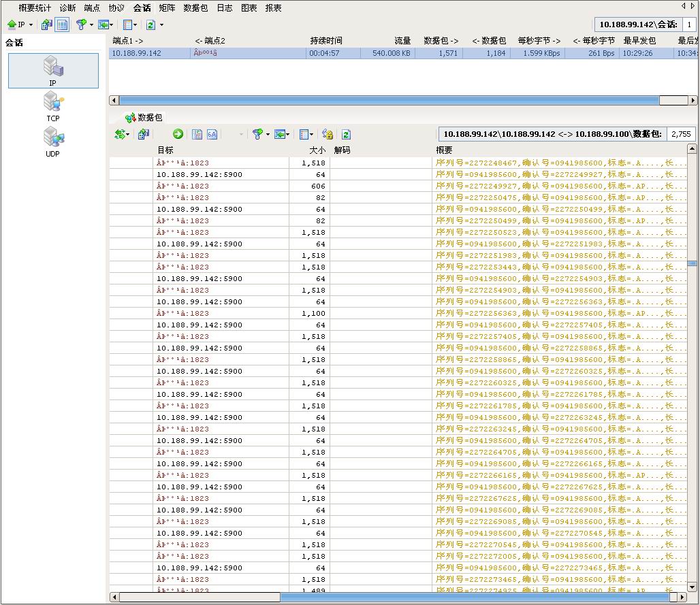Image resolution: width=700 pixels, height=605 pixels.
Task: Expand the filter dropdown in top toolbar
Action: coord(91,25)
